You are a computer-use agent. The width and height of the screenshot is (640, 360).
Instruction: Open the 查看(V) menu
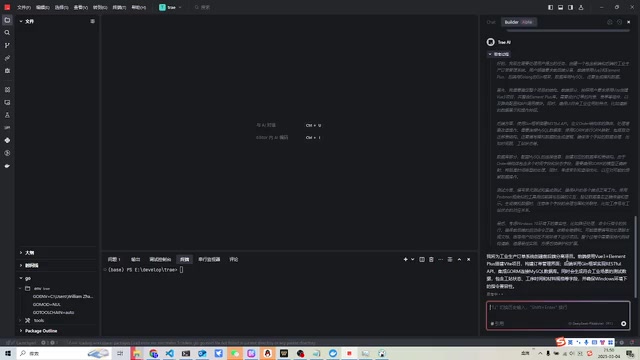(80, 7)
